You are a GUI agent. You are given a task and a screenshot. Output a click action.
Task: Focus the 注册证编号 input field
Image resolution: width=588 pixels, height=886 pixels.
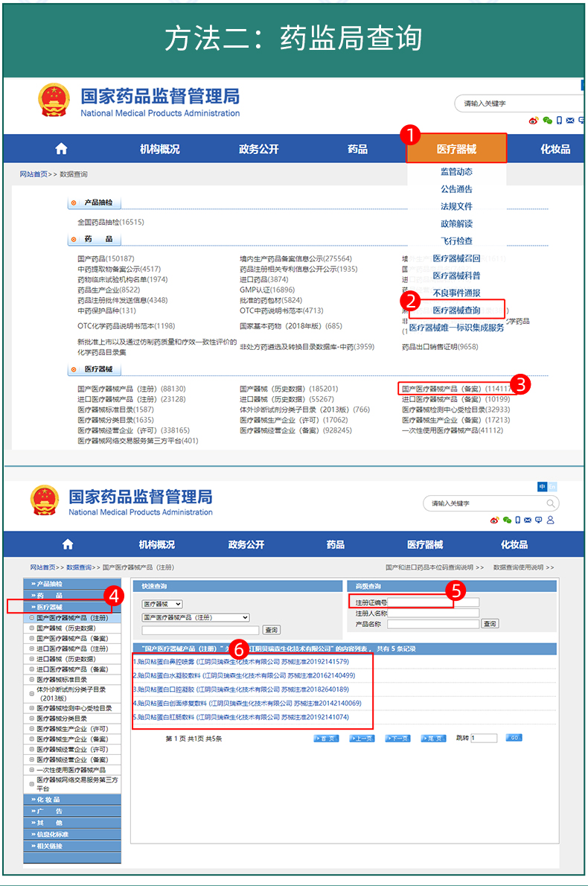[x=433, y=602]
